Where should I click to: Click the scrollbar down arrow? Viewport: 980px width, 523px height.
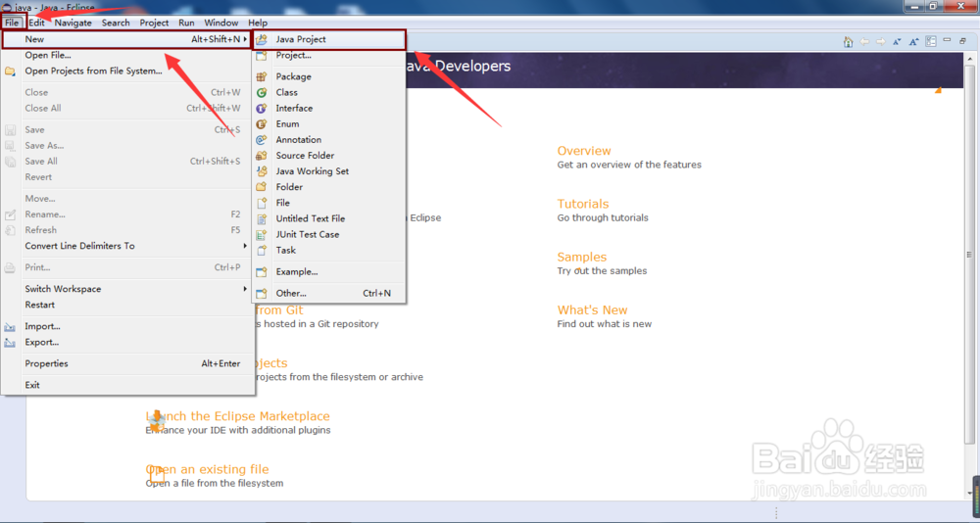[x=970, y=494]
